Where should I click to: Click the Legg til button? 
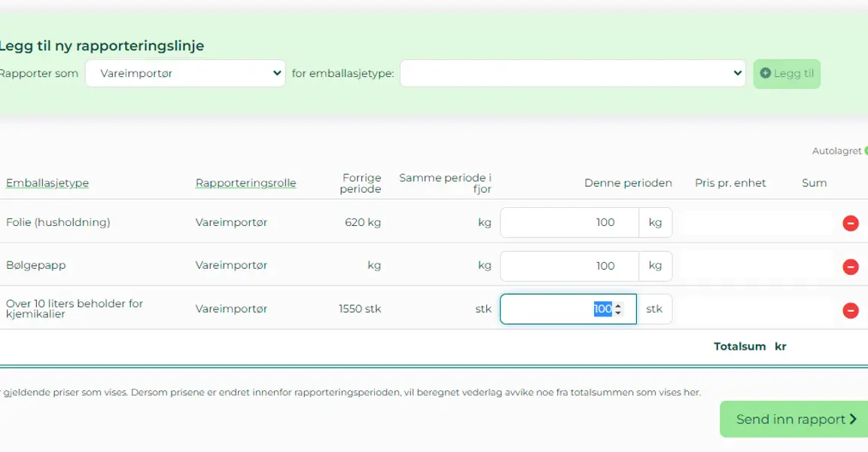point(787,74)
